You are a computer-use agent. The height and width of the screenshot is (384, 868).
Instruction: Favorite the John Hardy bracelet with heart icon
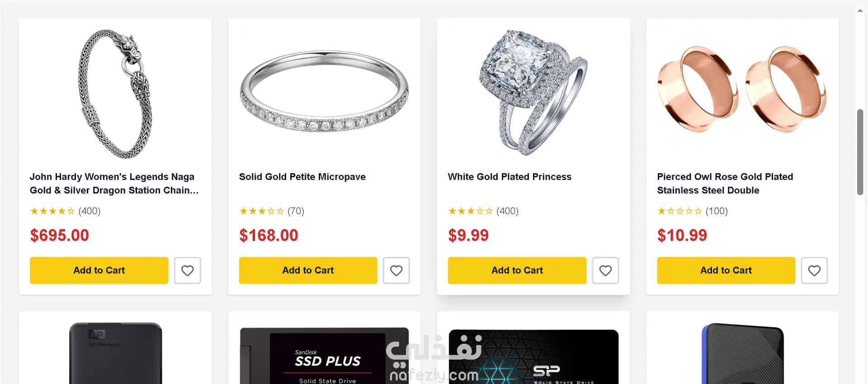point(187,270)
